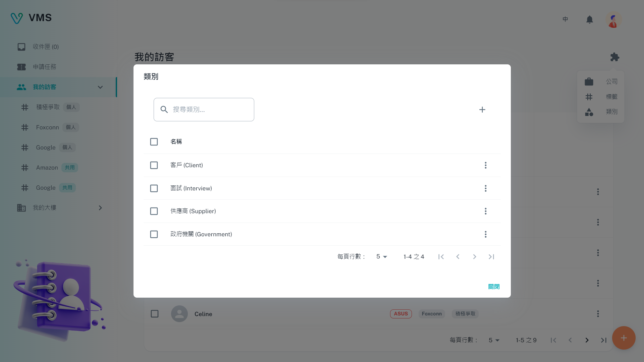The width and height of the screenshot is (644, 362).
Task: Open 收件匣 (0) in sidebar
Action: [x=46, y=47]
